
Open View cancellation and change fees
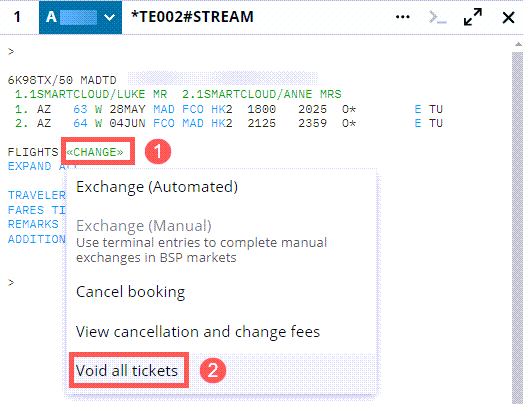tap(198, 332)
